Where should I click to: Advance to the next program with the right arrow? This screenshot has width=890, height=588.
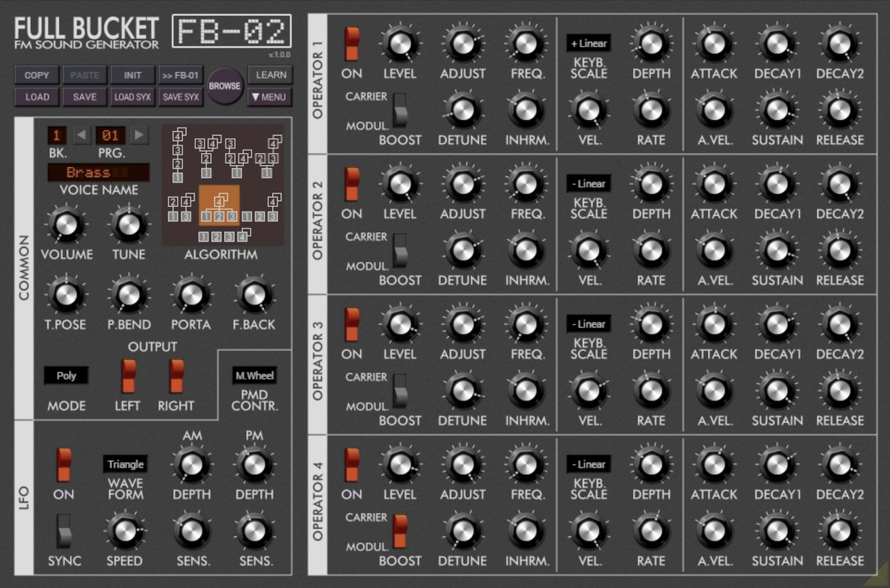click(140, 134)
